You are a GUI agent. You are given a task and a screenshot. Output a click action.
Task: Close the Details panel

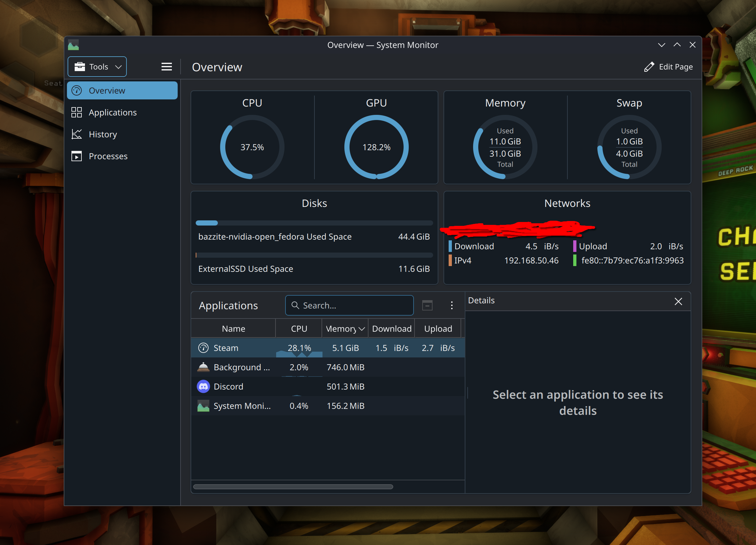pos(678,301)
